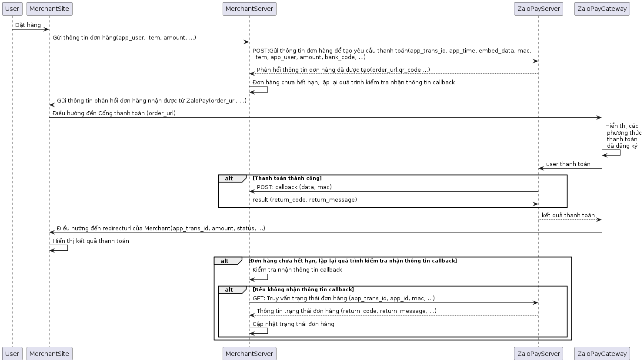The height and width of the screenshot is (362, 644).
Task: Select 'Điều hướng đến redirecturl của Merchant' message
Action: pos(161,228)
